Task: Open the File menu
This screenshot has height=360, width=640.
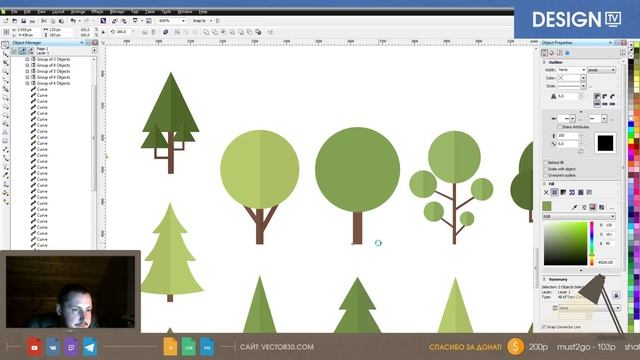Action: click(x=14, y=12)
